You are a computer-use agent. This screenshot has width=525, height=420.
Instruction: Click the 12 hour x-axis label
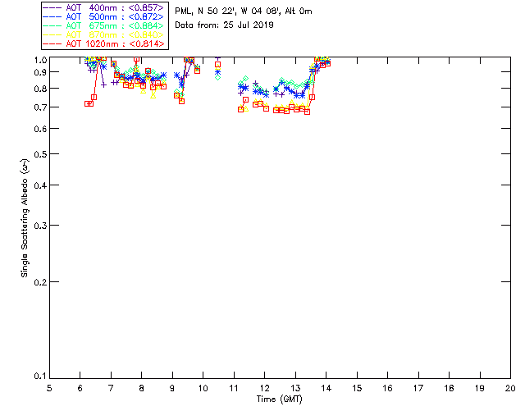tap(264, 388)
